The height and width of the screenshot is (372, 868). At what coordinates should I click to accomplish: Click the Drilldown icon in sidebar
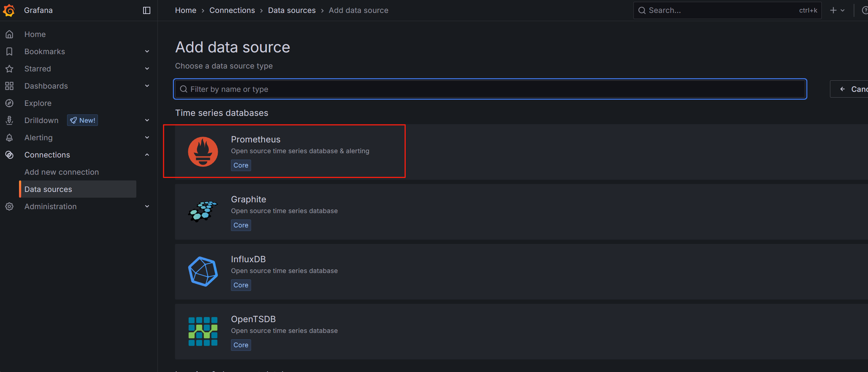pyautogui.click(x=10, y=121)
